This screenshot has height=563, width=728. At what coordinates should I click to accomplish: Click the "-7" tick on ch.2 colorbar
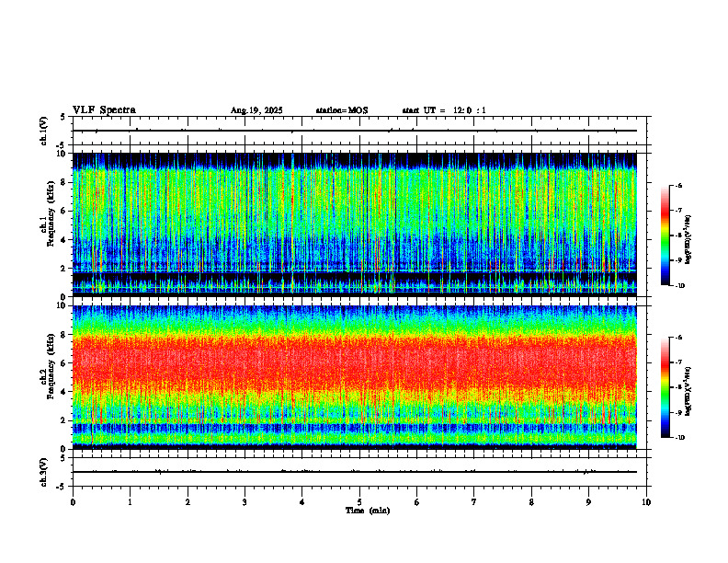click(678, 362)
